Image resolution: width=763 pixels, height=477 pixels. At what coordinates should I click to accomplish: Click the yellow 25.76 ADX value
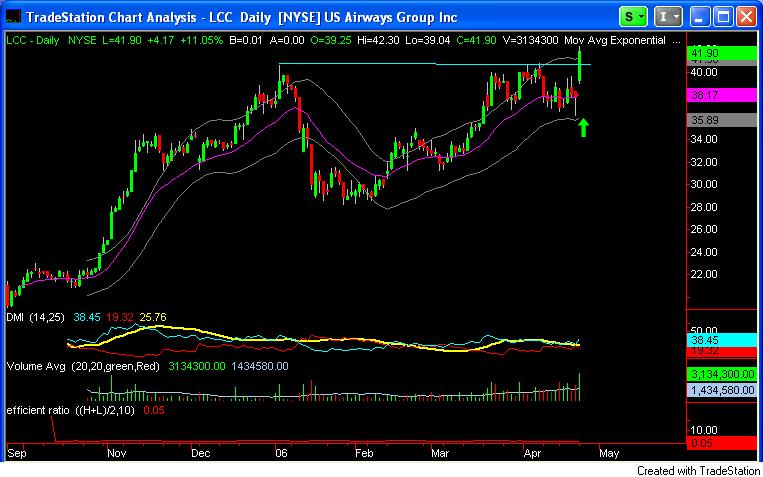153,317
